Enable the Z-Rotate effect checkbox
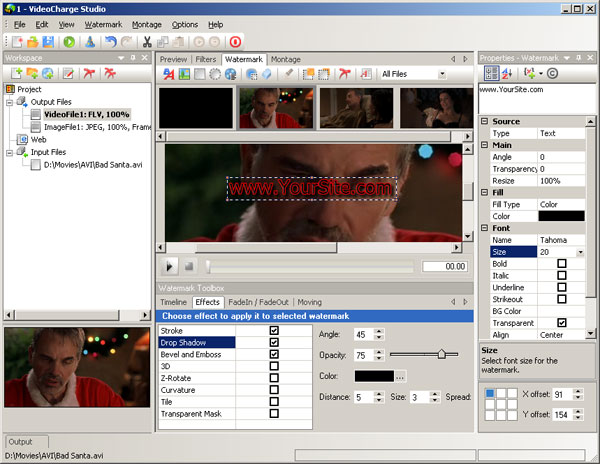 point(274,378)
